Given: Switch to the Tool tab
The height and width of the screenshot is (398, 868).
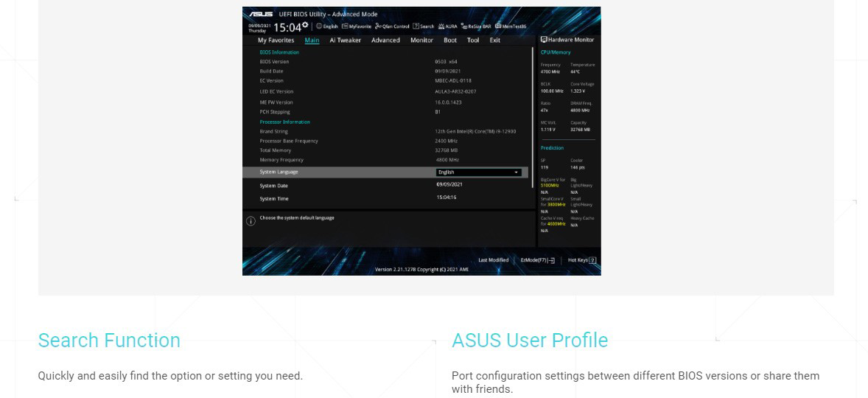Looking at the screenshot, I should point(473,41).
